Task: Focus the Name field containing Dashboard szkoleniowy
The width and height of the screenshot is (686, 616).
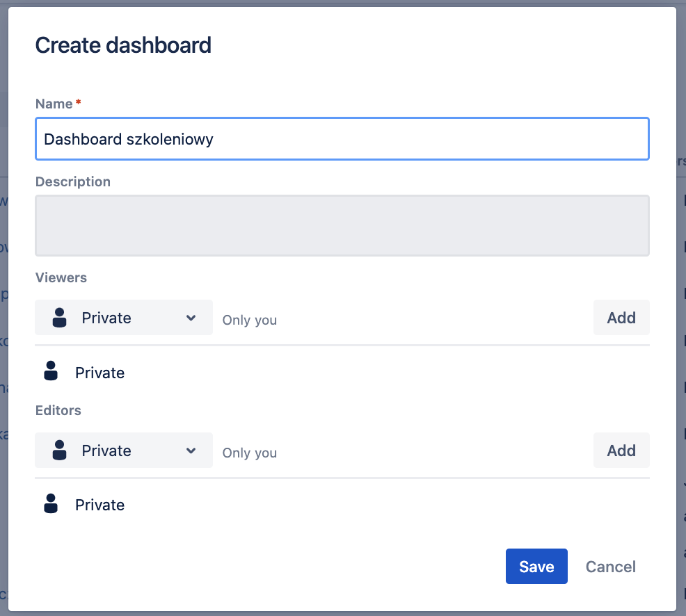Action: click(x=342, y=139)
